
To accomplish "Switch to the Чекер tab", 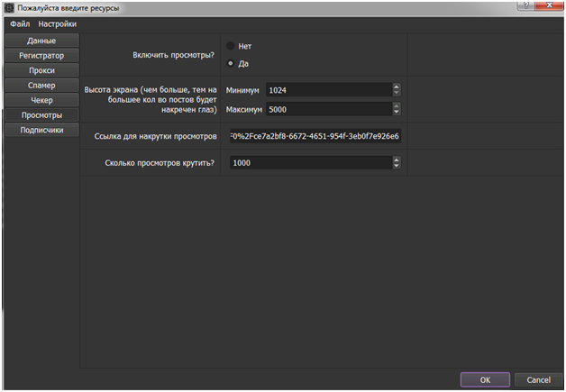I will 41,100.
